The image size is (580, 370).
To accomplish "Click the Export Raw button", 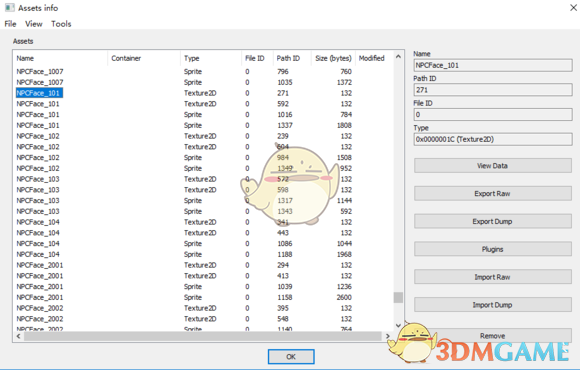I will pyautogui.click(x=493, y=194).
